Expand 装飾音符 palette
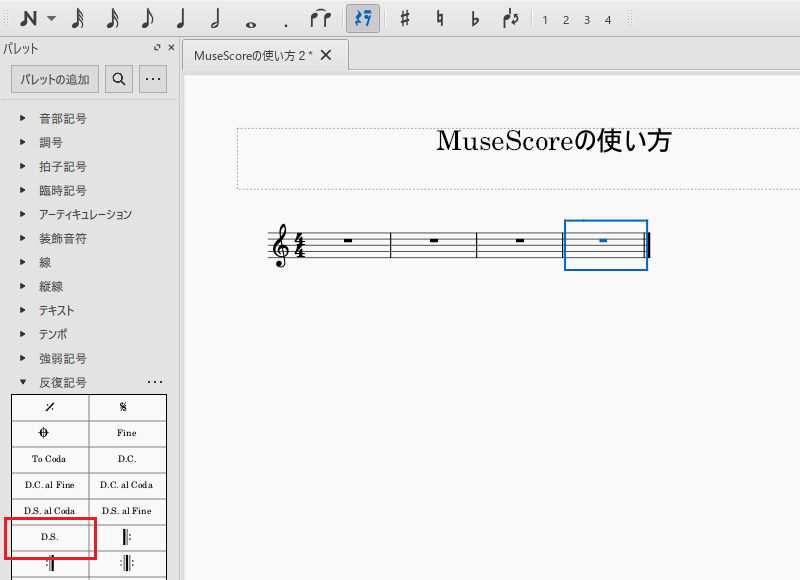The image size is (800, 580). pyautogui.click(x=22, y=238)
